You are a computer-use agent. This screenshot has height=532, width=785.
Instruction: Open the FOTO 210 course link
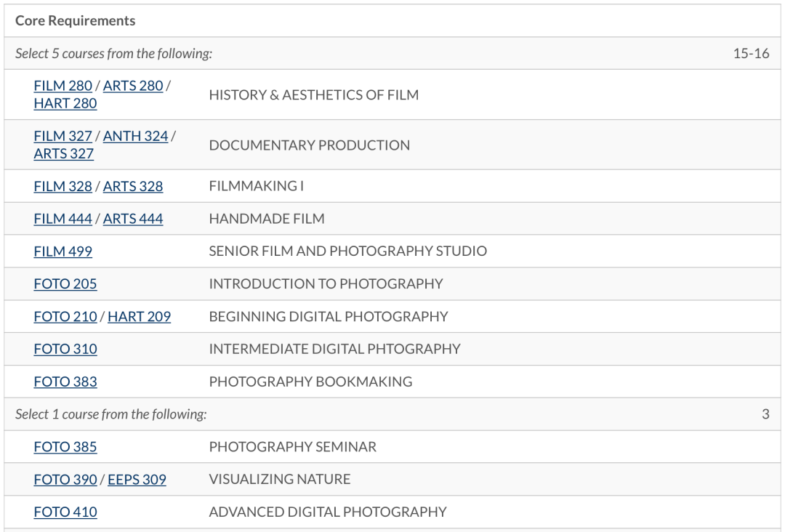point(65,317)
